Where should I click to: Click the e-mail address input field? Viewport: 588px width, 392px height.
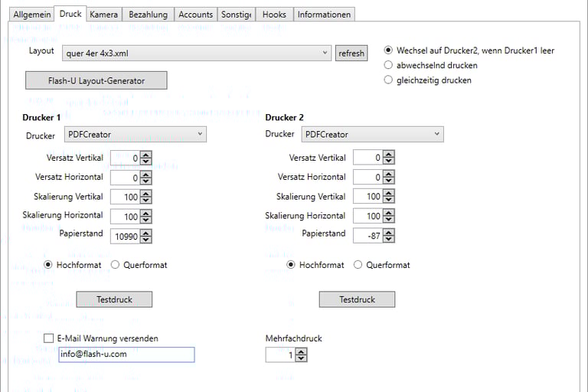(126, 354)
